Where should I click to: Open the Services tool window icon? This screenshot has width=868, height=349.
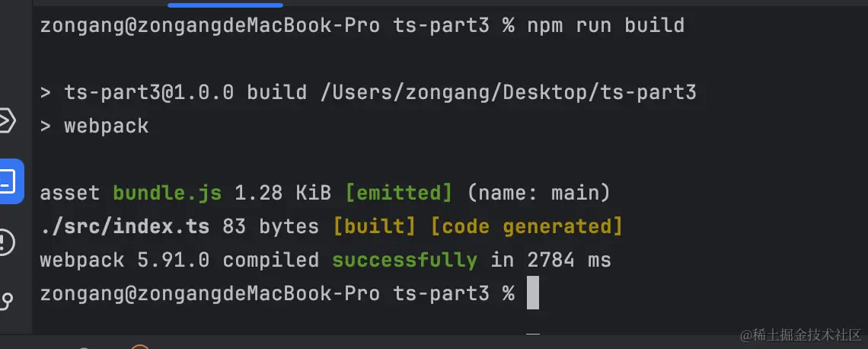pos(7,120)
